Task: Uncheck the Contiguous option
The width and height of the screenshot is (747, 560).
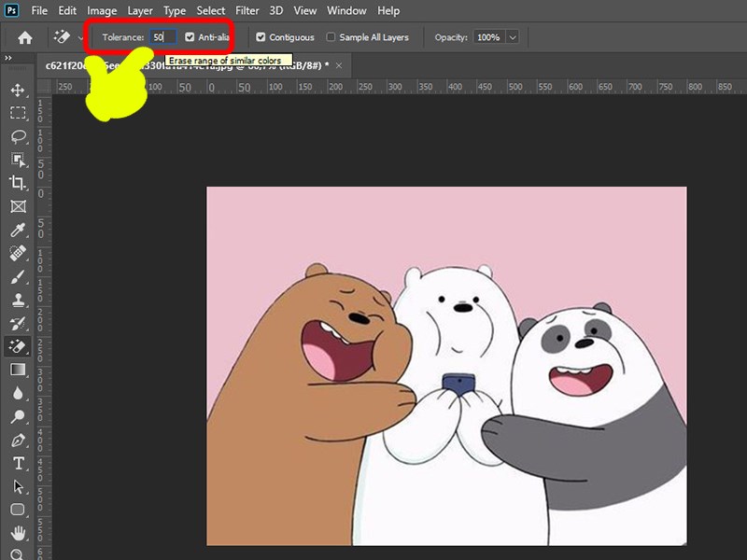Action: click(x=261, y=37)
